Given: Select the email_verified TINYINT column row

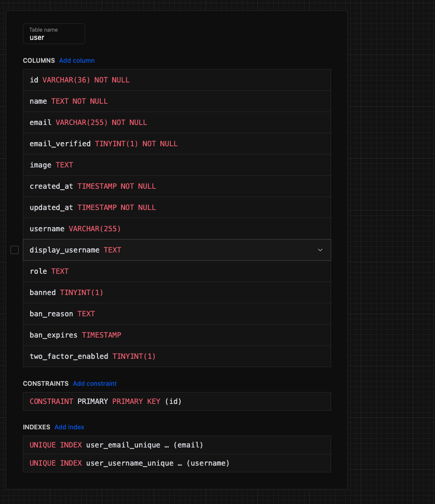Looking at the screenshot, I should pos(176,144).
